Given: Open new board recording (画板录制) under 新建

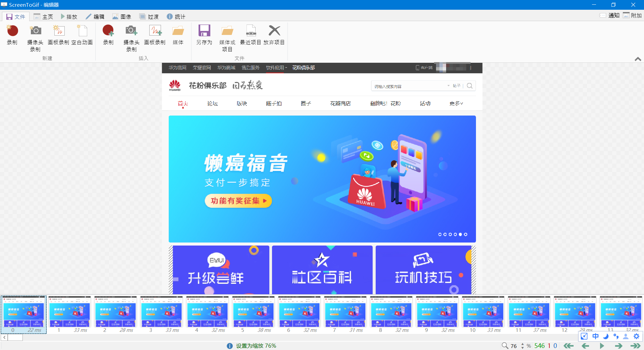Looking at the screenshot, I should pyautogui.click(x=58, y=35).
